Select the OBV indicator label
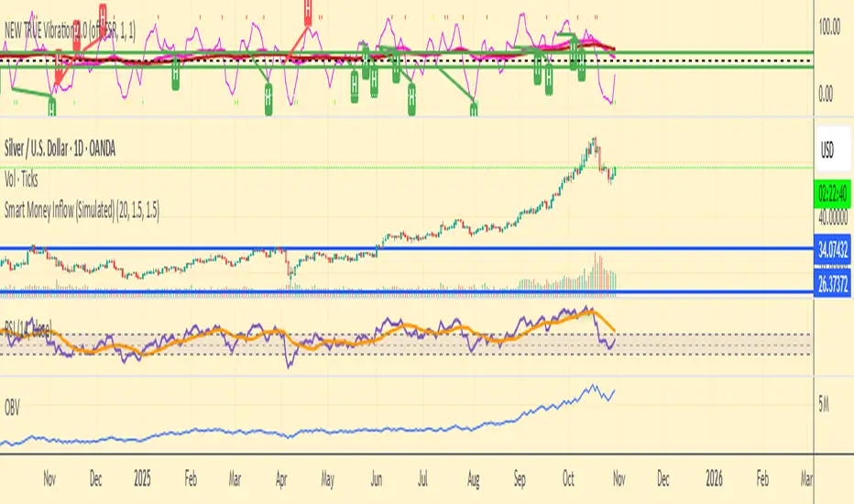 tap(12, 408)
